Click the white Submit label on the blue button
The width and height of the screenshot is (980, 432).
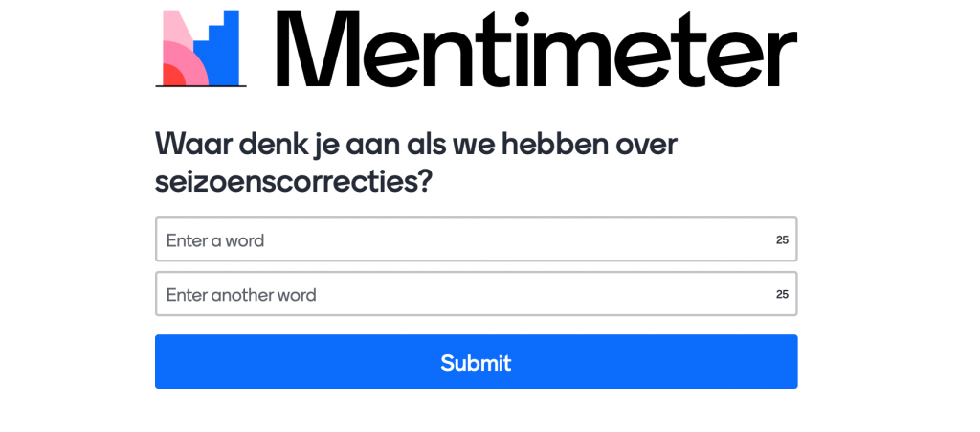click(x=477, y=363)
